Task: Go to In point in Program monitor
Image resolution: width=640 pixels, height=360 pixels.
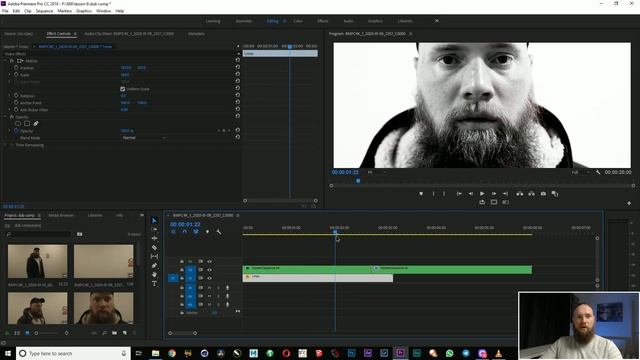Action: click(x=459, y=194)
